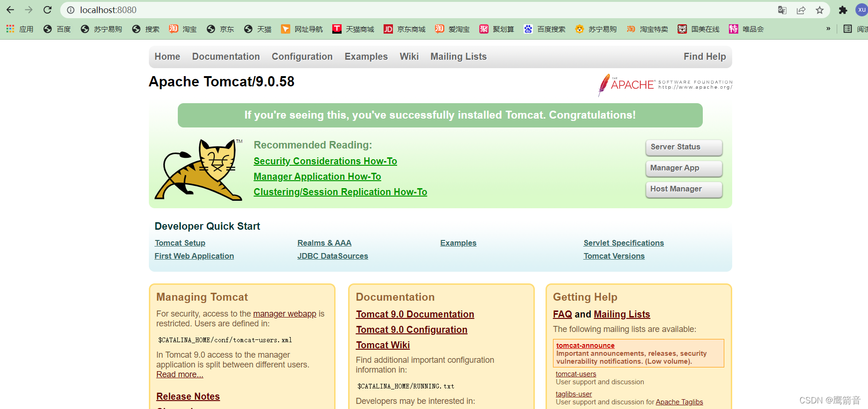
Task: Open the reading list icon
Action: 847,29
